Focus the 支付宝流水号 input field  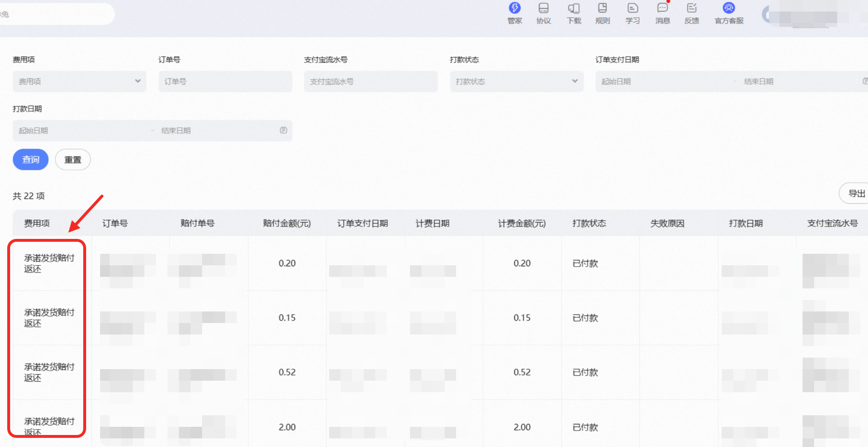(x=371, y=81)
